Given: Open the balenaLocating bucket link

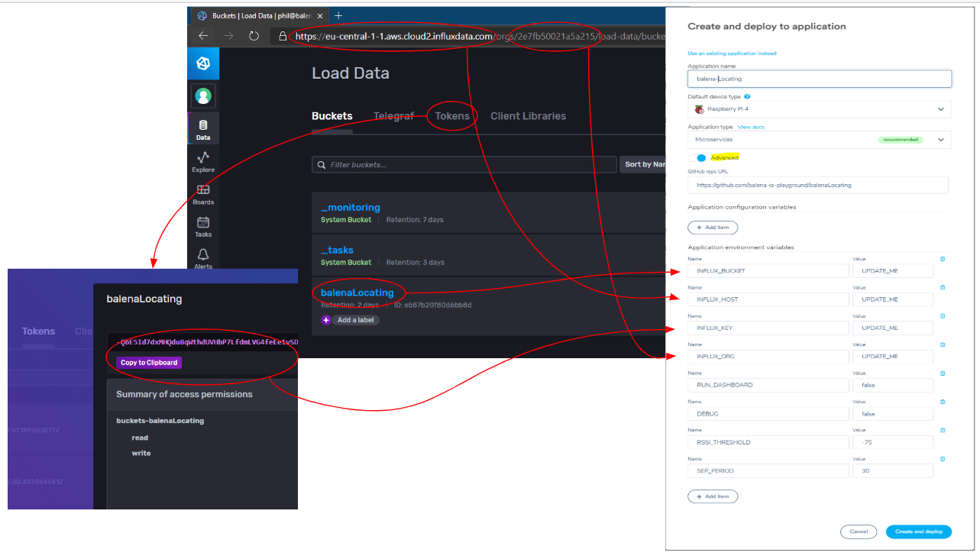Looking at the screenshot, I should pos(357,293).
